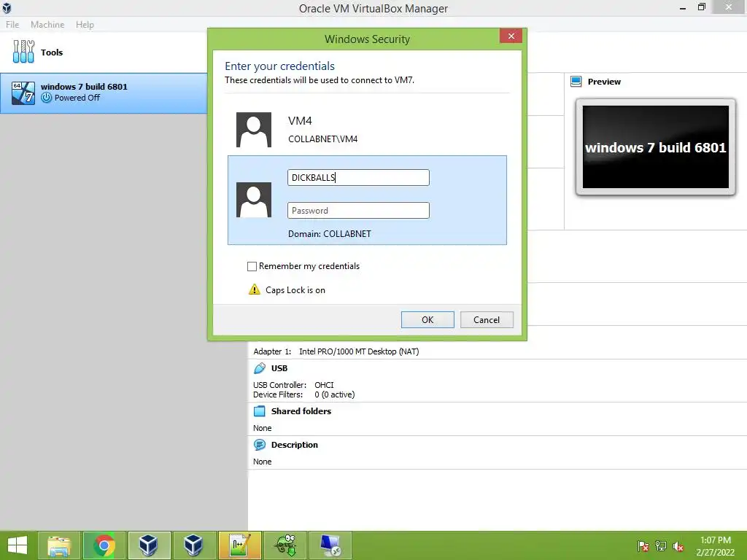The height and width of the screenshot is (560, 747).
Task: Click the Device Filters 0 (0 active) text
Action: tap(303, 394)
